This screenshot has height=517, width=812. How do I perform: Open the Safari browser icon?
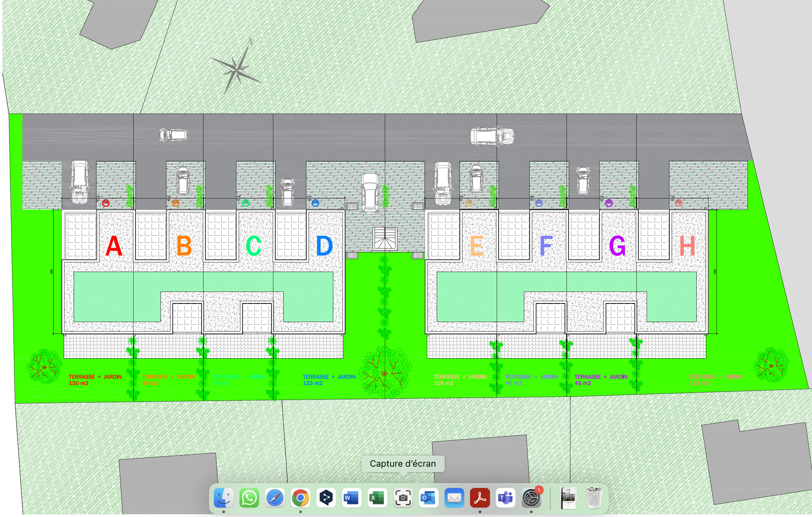tap(275, 497)
